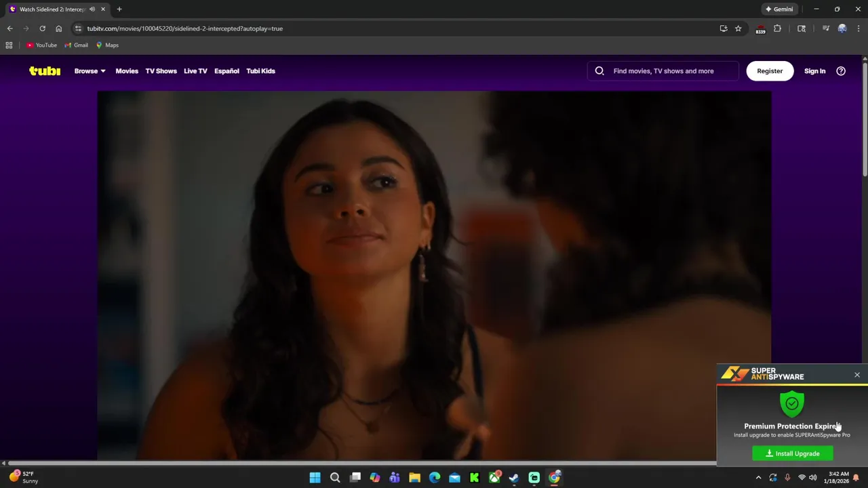Click the Sign In link
The width and height of the screenshot is (868, 488).
pyautogui.click(x=814, y=70)
